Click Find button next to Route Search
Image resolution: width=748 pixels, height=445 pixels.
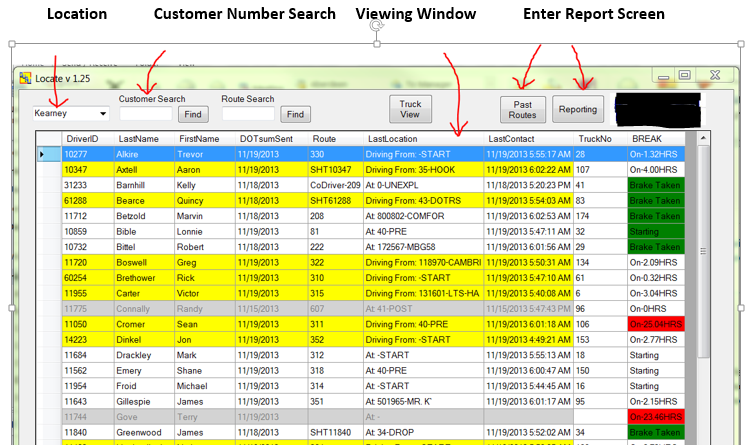point(295,114)
